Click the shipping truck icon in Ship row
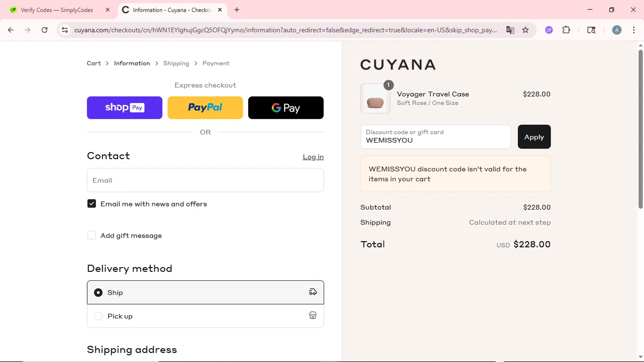This screenshot has height=362, width=644. (313, 292)
